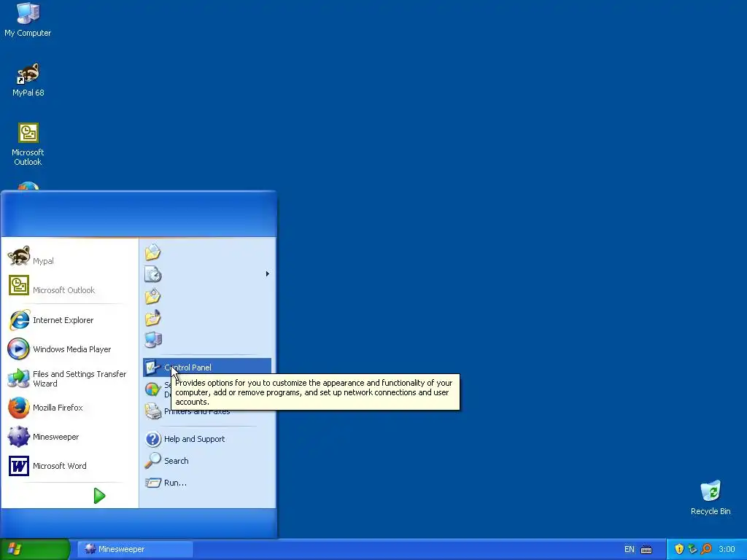This screenshot has height=560, width=747.
Task: Open on-screen keyboard tray icon
Action: (x=646, y=550)
